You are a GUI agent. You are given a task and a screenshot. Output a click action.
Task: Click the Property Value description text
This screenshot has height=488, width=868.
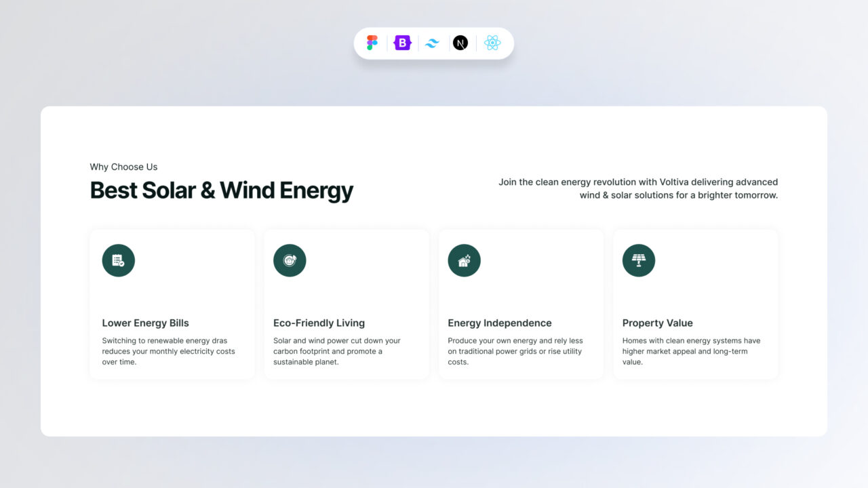[692, 351]
